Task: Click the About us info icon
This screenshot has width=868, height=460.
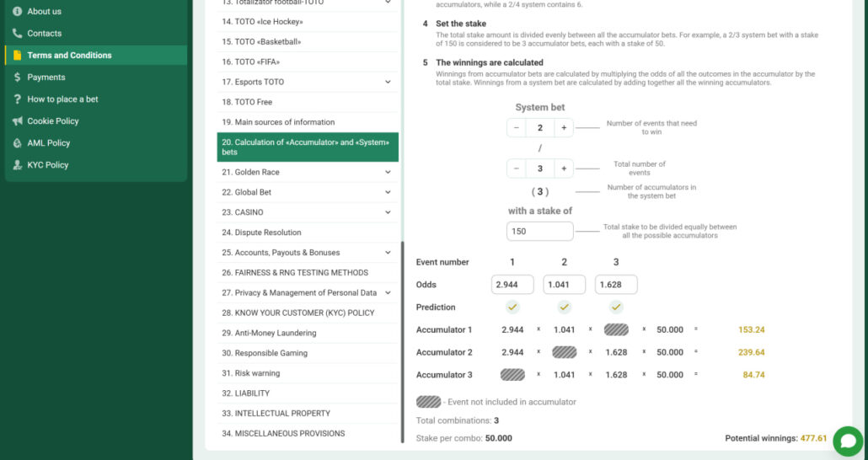Action: click(x=17, y=11)
